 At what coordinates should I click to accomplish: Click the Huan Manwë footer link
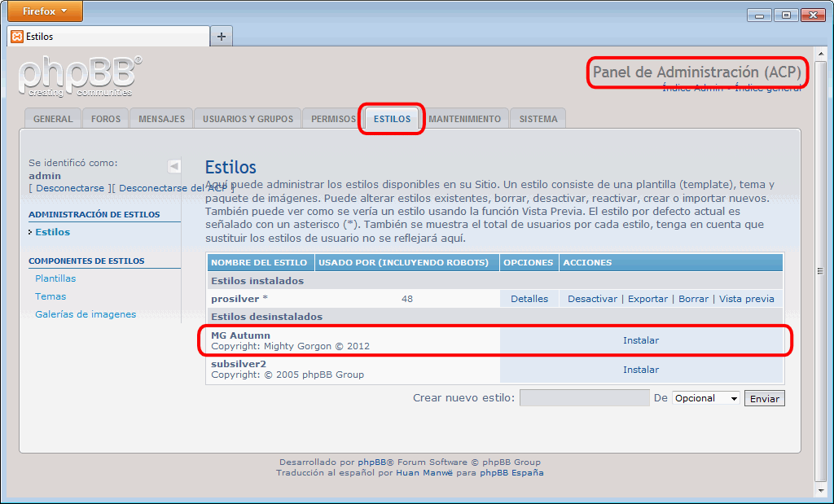[x=424, y=472]
